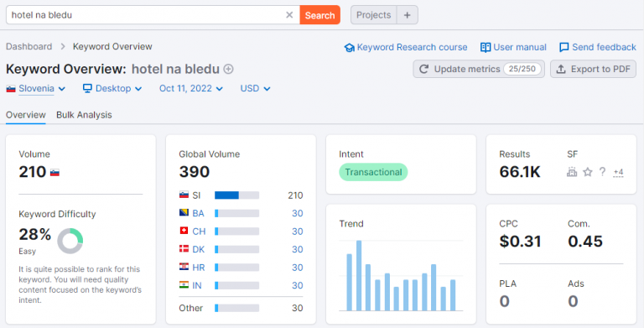The height and width of the screenshot is (328, 644).
Task: Clear the search field with the X icon
Action: click(289, 15)
